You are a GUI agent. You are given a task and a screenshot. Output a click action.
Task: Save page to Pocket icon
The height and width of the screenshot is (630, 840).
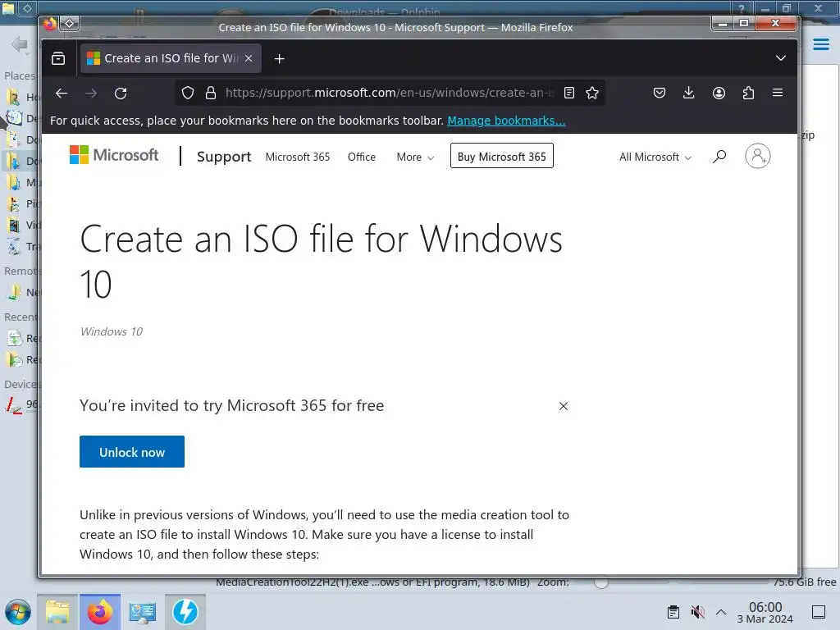click(x=660, y=94)
